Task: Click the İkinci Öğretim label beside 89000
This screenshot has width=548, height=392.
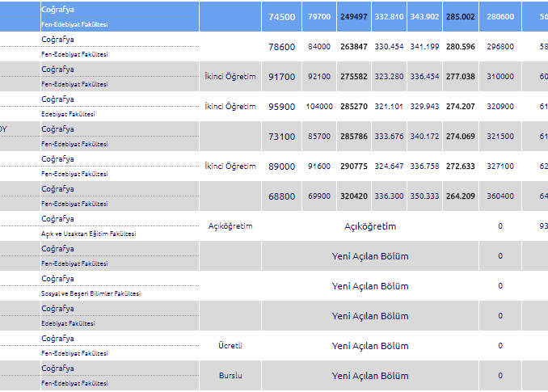Action: coord(230,166)
